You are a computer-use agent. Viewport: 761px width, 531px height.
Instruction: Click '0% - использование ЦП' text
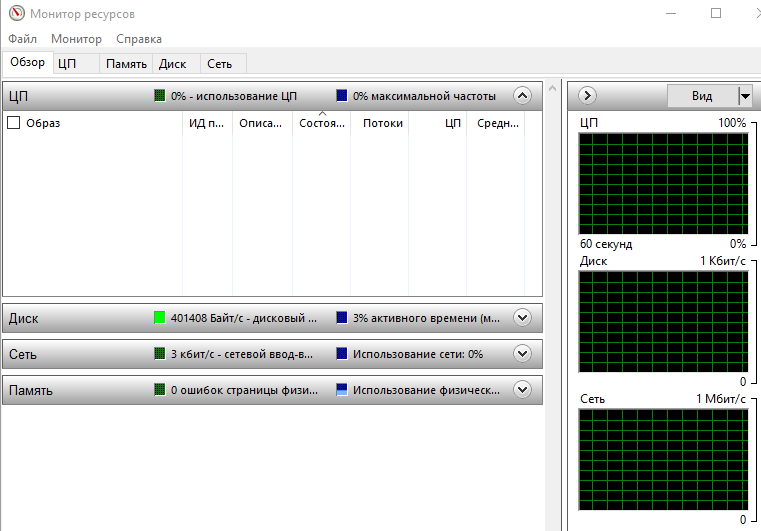(233, 96)
